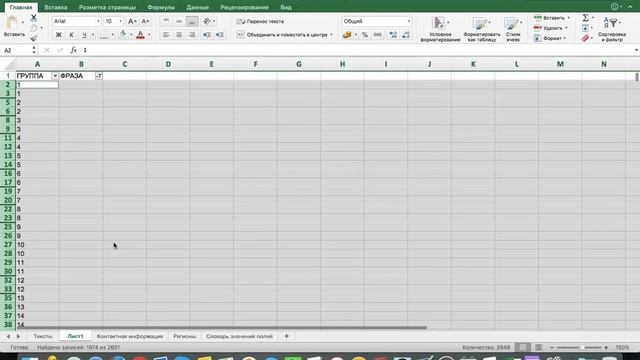The width and height of the screenshot is (640, 360).
Task: Align text right
Action: point(192,35)
